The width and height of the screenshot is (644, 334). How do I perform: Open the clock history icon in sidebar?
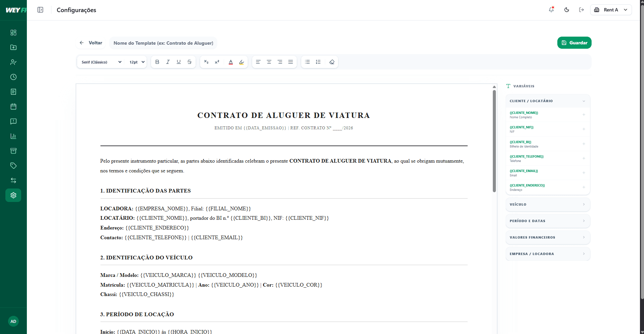click(13, 77)
